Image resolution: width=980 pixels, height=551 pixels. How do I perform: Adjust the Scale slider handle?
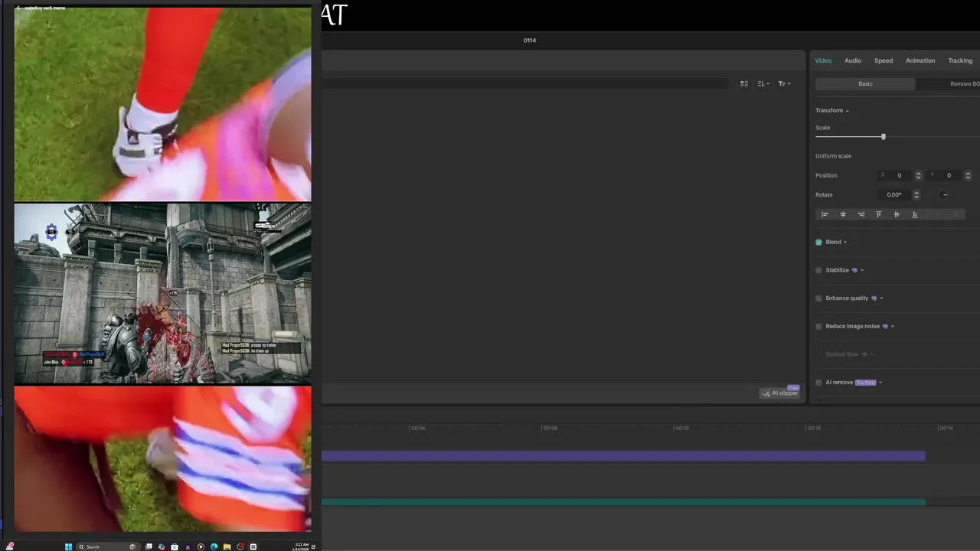point(883,136)
